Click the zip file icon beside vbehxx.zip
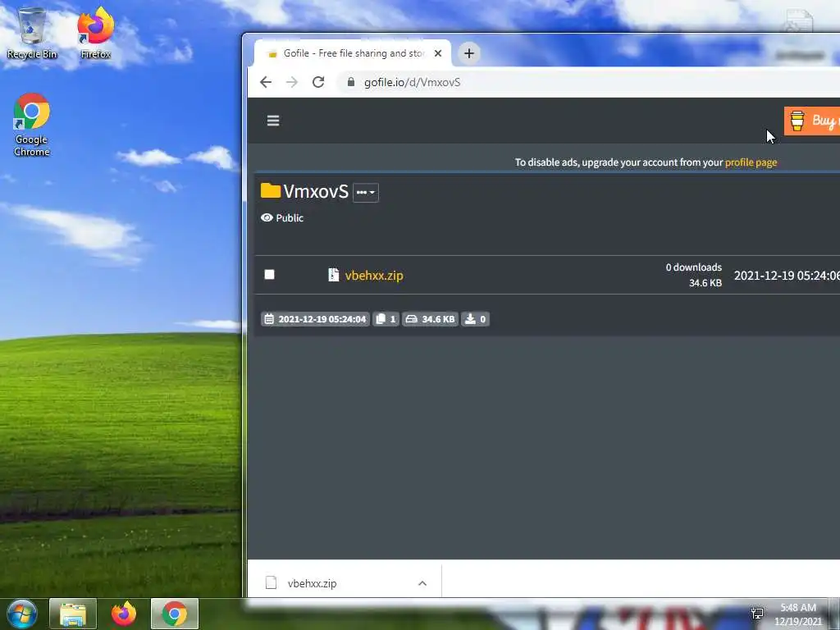 click(333, 275)
